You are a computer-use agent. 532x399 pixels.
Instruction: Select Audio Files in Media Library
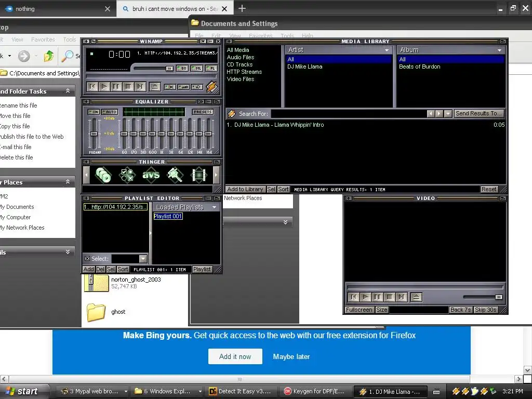(240, 57)
